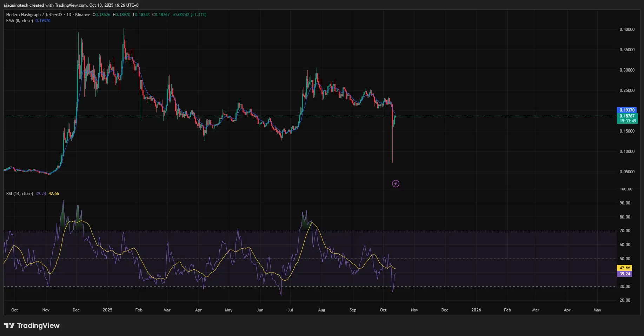Click the 2026 label on the time axis

pos(476,310)
